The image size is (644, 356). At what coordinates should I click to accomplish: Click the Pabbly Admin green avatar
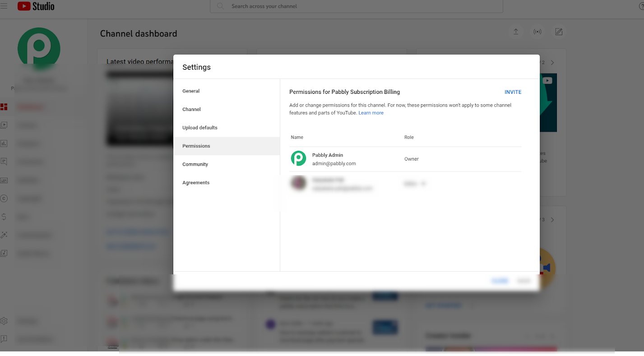pyautogui.click(x=298, y=158)
